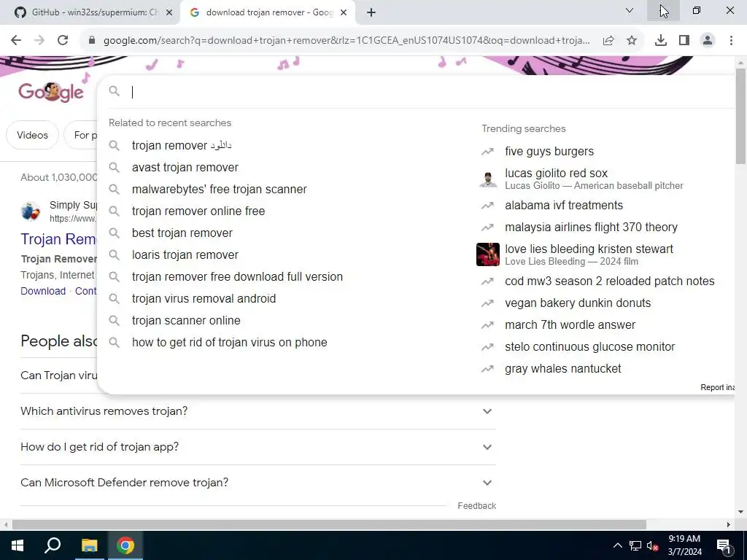Pick suggestion trojan virus removal android

coord(204,299)
